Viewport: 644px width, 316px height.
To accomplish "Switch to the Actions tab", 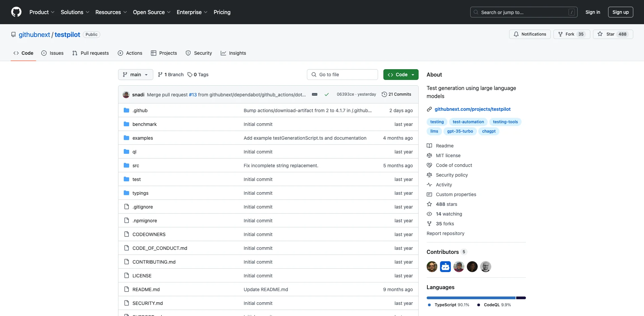I will tap(130, 53).
